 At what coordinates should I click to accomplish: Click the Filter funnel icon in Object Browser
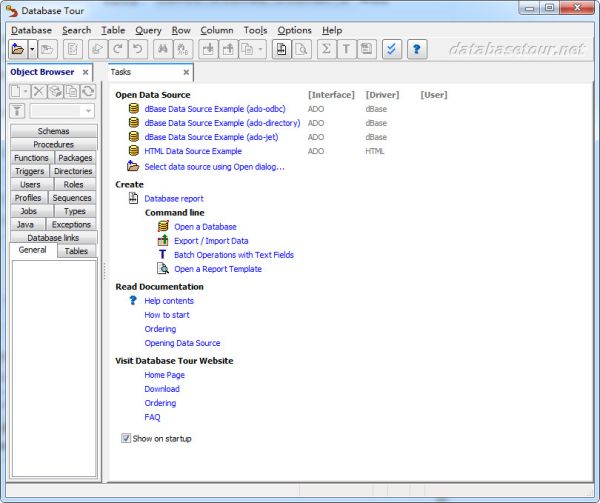17,111
